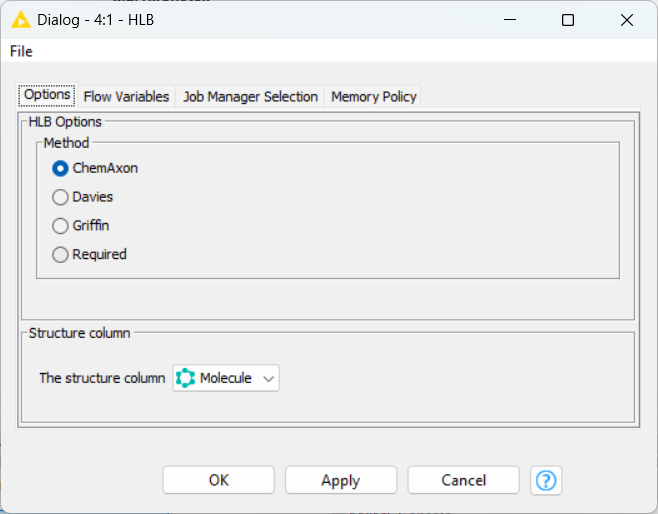Minimize the HLB dialog

pos(509,20)
